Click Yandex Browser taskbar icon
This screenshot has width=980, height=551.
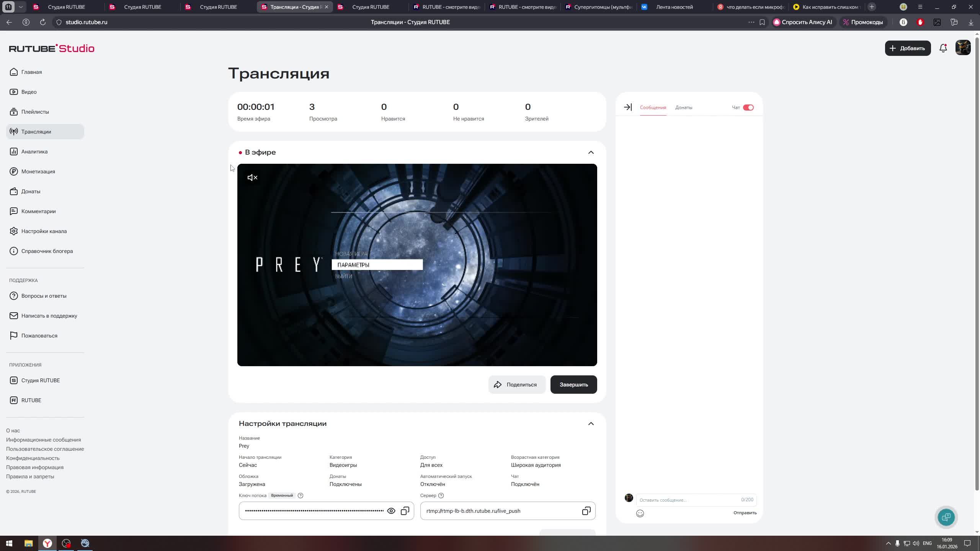[47, 543]
